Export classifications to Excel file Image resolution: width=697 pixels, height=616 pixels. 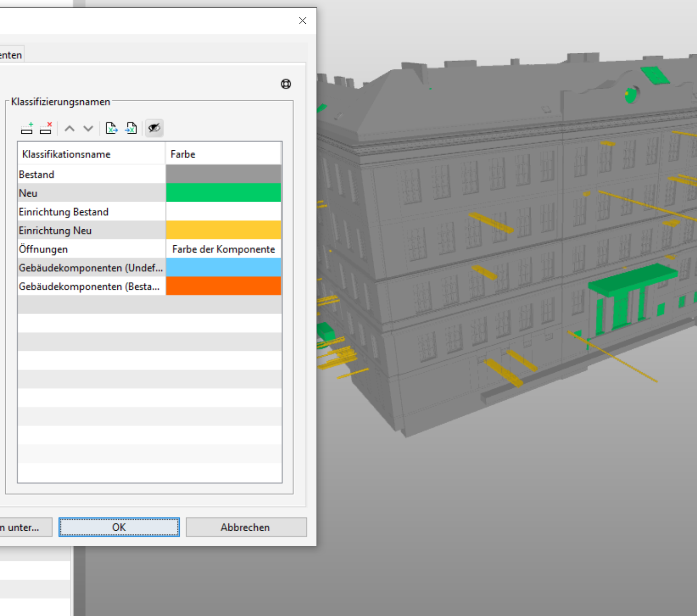(x=111, y=128)
